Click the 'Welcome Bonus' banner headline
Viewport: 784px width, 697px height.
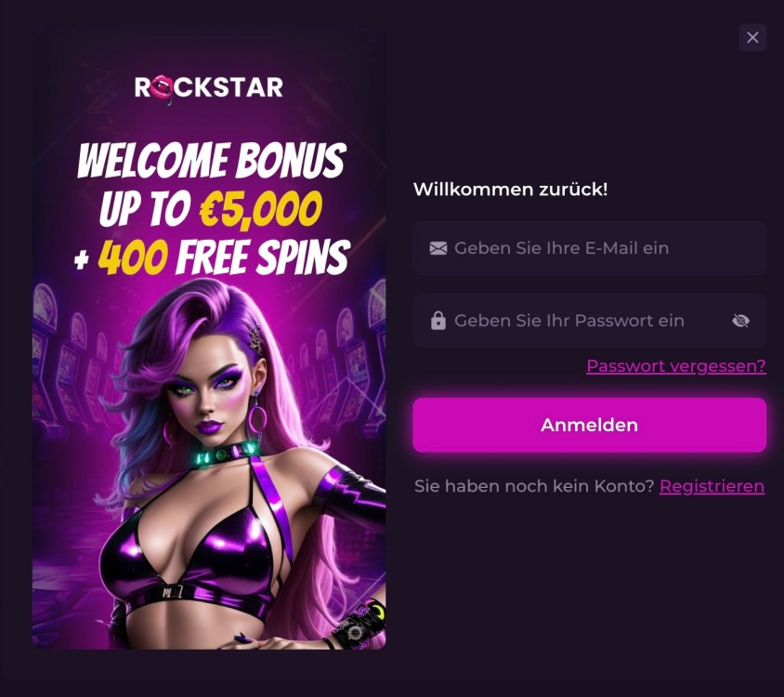tap(212, 161)
